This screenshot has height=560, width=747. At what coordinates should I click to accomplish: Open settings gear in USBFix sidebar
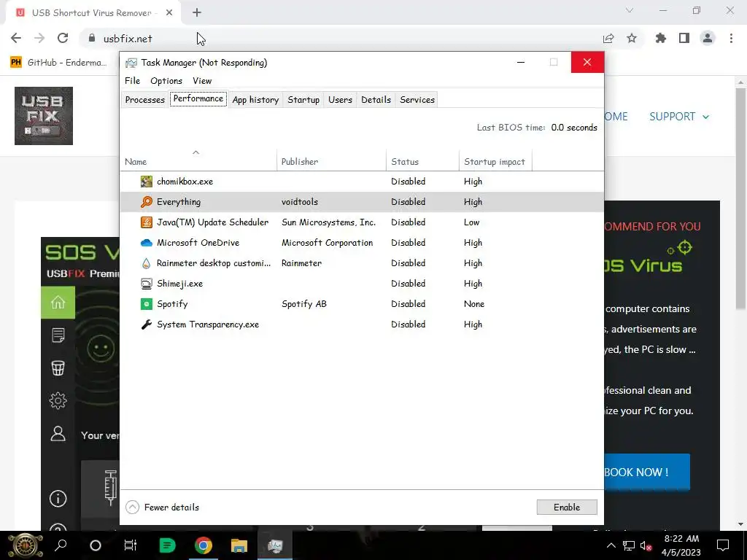point(58,401)
